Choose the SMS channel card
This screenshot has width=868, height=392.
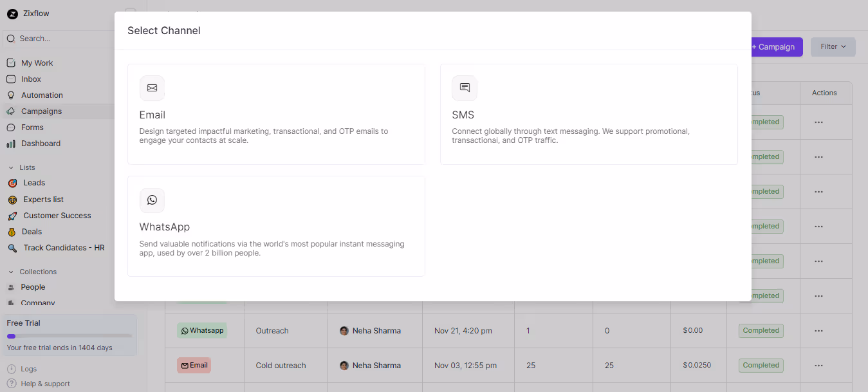pyautogui.click(x=589, y=114)
